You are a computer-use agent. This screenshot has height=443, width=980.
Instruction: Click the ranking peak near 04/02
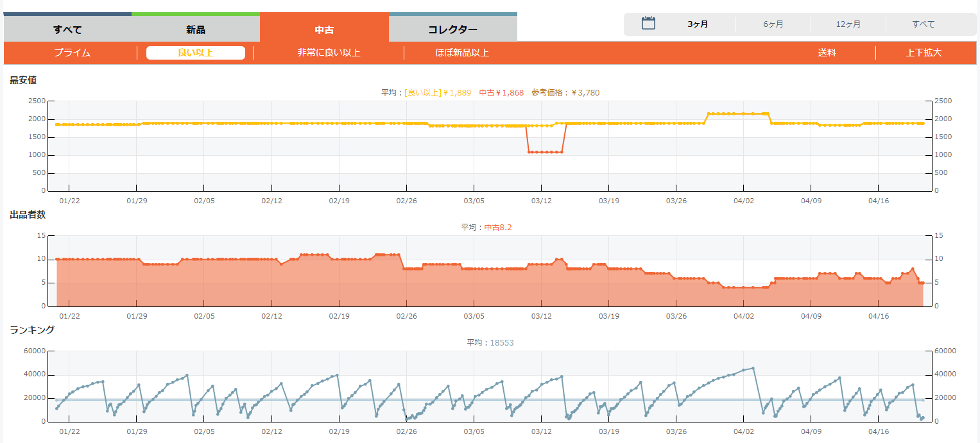753,368
